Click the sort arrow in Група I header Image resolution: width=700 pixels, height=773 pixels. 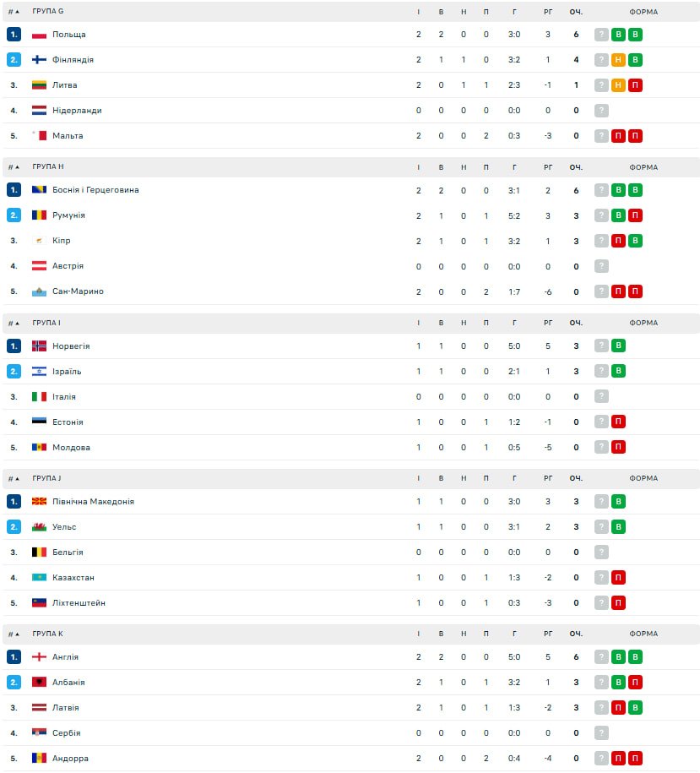click(17, 323)
